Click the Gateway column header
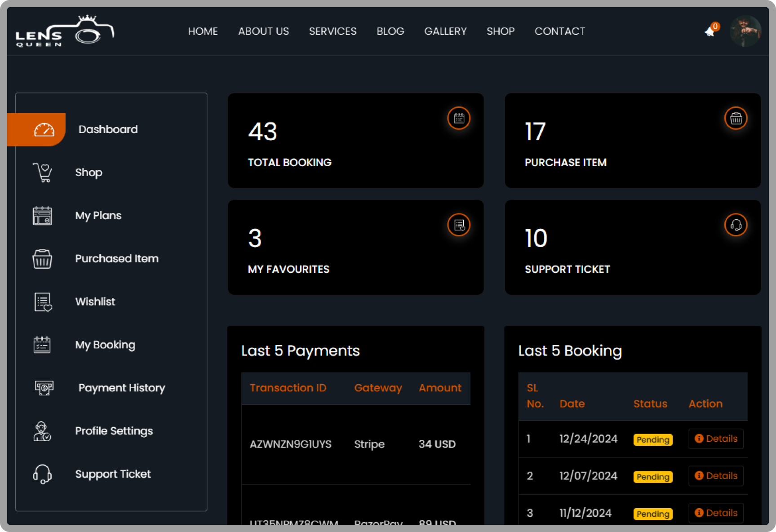Image resolution: width=776 pixels, height=532 pixels. pyautogui.click(x=378, y=388)
